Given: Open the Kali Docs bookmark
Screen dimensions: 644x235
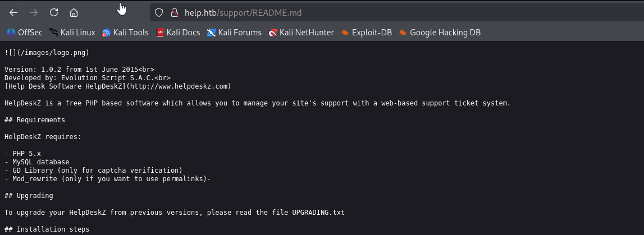Looking at the screenshot, I should pyautogui.click(x=178, y=33).
